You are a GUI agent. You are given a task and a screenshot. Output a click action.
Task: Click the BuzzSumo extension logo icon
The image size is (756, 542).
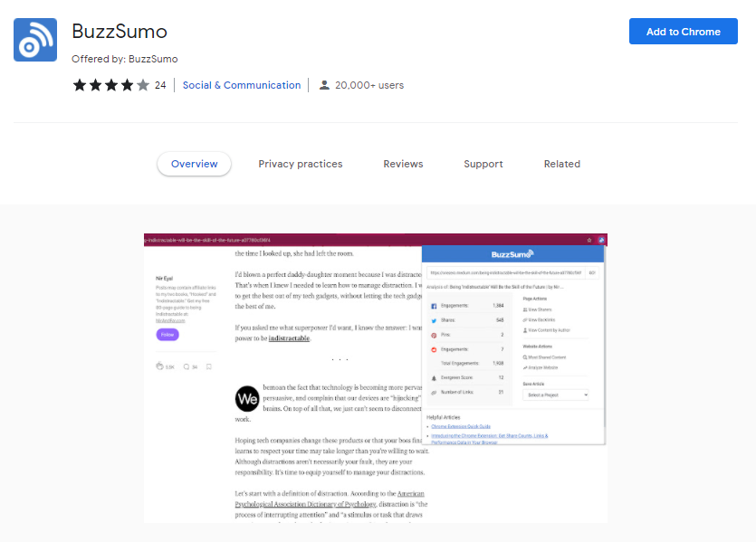[x=35, y=40]
